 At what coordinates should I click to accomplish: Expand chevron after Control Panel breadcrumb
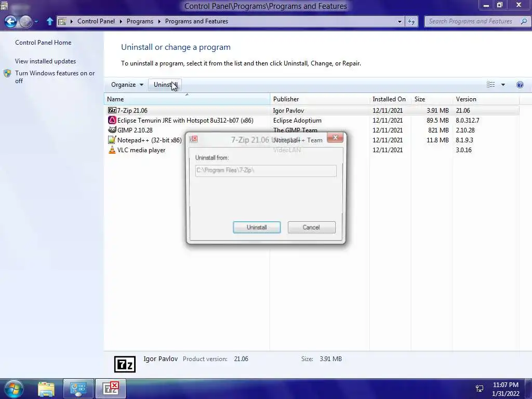pyautogui.click(x=121, y=21)
